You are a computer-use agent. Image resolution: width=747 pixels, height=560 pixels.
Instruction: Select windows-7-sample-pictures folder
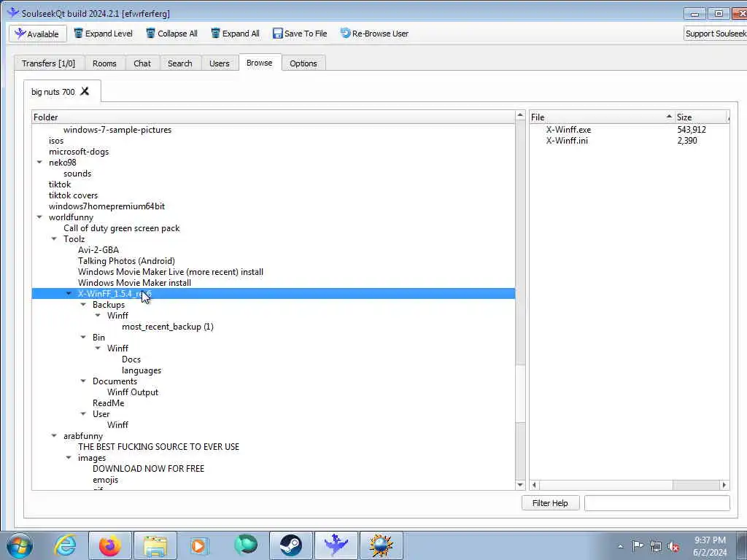click(x=117, y=130)
